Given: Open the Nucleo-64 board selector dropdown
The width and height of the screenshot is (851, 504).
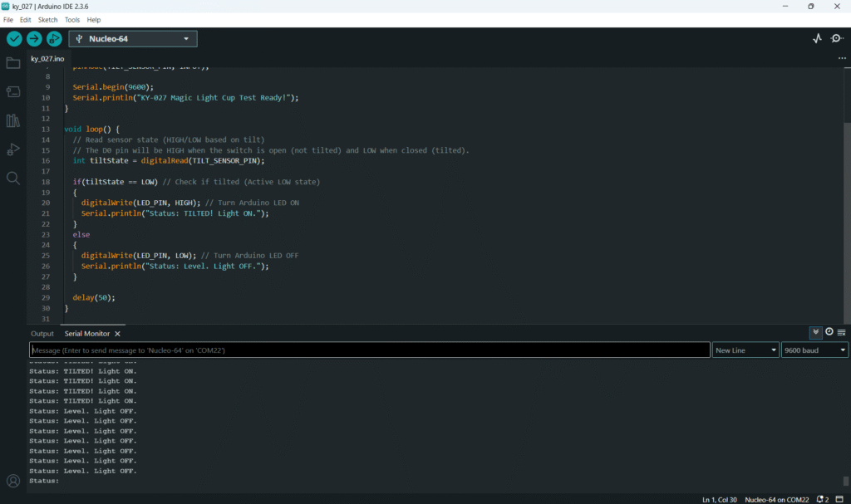Looking at the screenshot, I should click(133, 39).
